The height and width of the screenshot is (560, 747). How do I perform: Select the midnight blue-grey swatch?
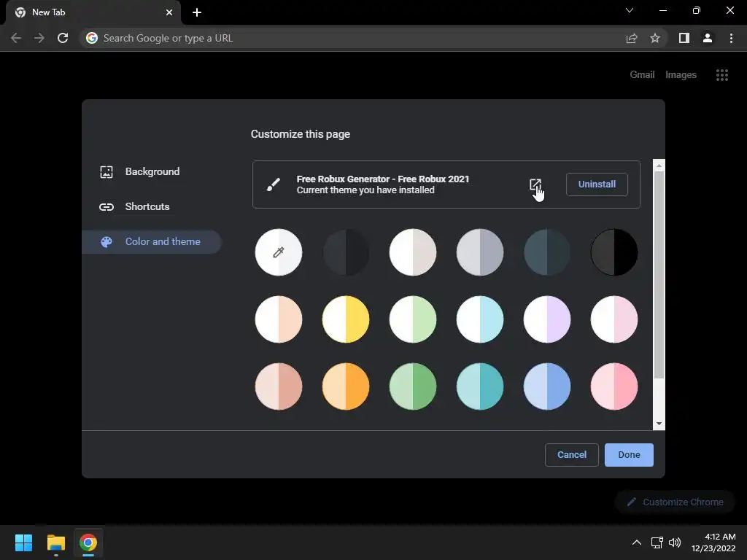pos(547,252)
